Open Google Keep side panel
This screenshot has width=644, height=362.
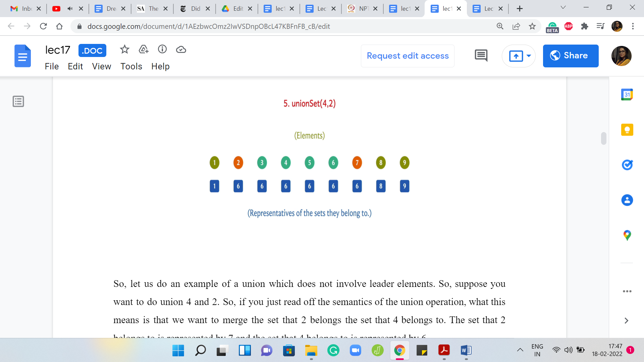pos(627,130)
